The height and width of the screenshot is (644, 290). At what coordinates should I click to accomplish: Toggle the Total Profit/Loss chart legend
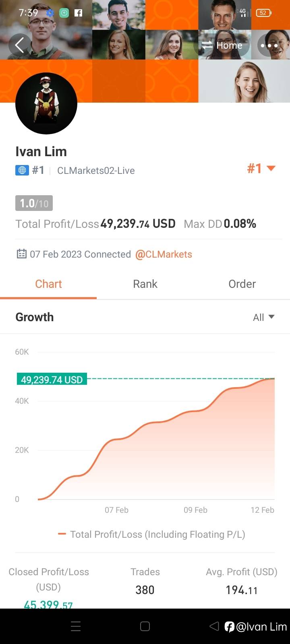pos(152,534)
